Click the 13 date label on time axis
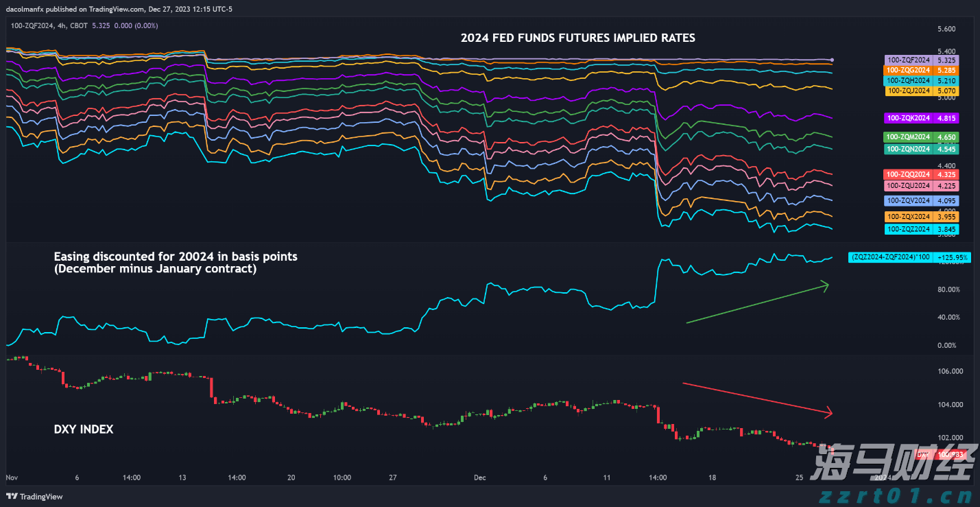980x507 pixels. tap(182, 477)
